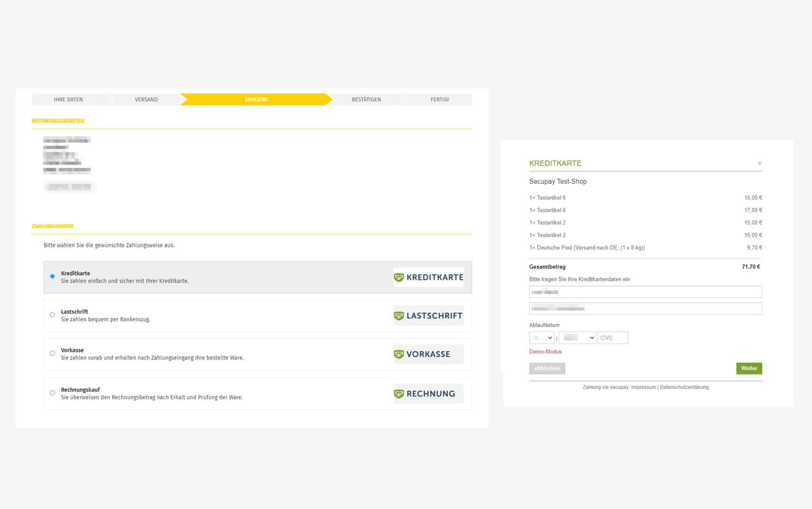Click the secupay RECHNUNG logo icon

[x=428, y=393]
